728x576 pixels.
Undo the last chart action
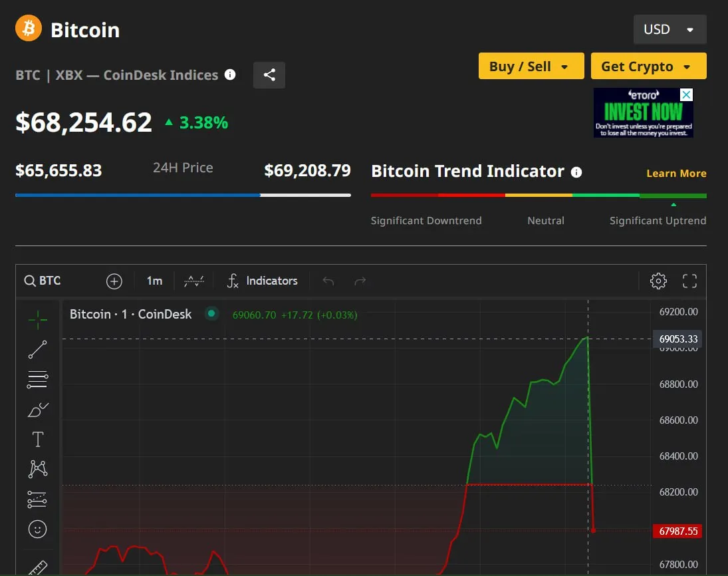point(328,281)
